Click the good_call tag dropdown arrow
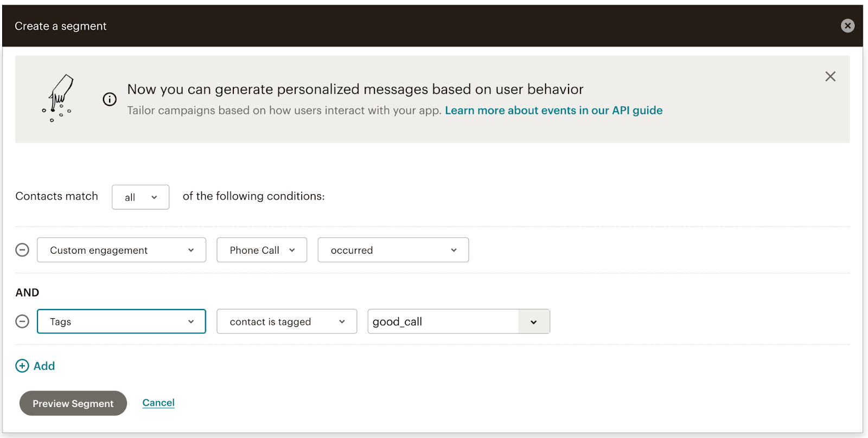Viewport: 868px width, 438px height. pos(534,321)
